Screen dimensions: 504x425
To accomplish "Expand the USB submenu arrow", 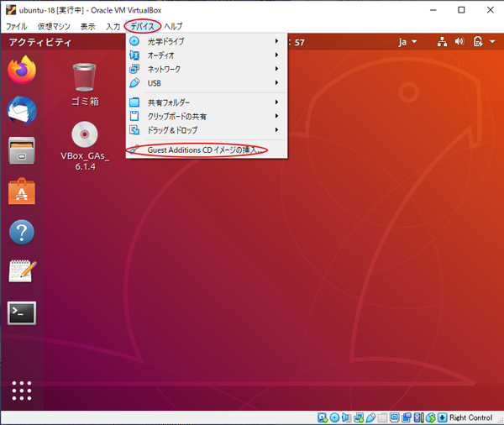I will [276, 82].
